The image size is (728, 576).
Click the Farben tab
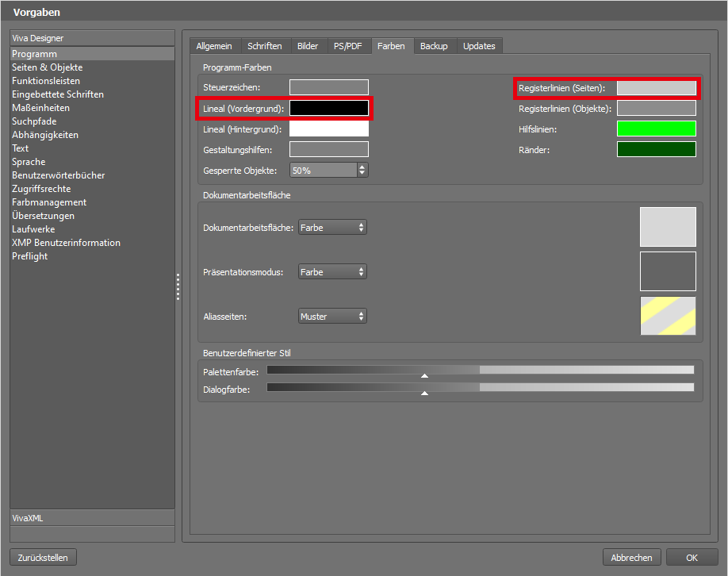tap(391, 46)
